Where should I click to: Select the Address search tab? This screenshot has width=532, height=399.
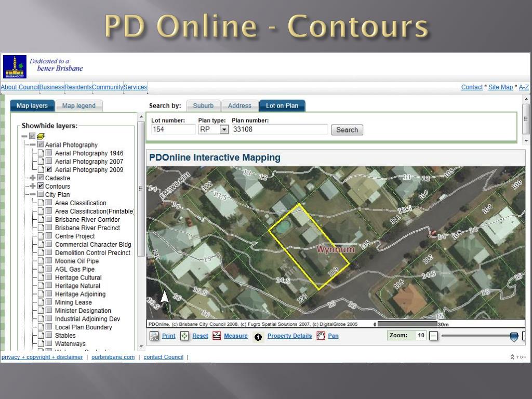(240, 105)
